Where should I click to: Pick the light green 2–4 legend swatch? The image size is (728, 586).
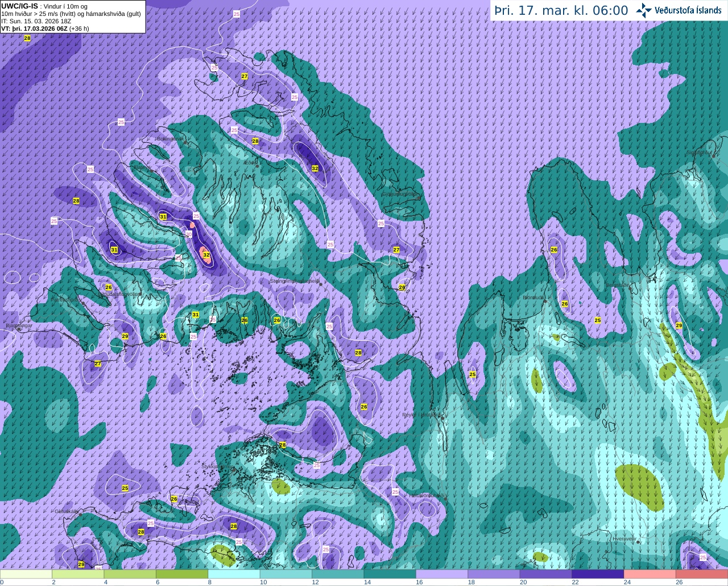(78, 574)
